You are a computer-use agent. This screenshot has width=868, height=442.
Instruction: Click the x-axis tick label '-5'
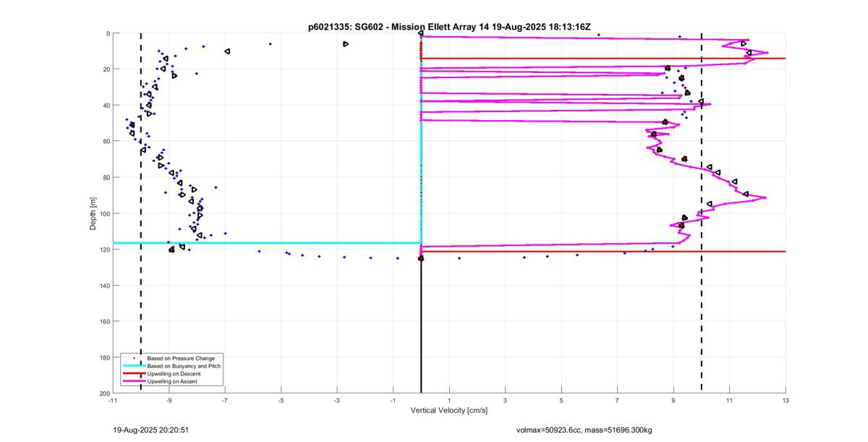tap(281, 400)
